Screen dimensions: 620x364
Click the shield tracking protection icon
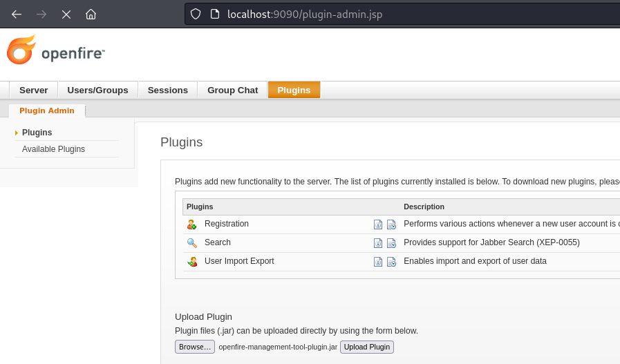(196, 15)
